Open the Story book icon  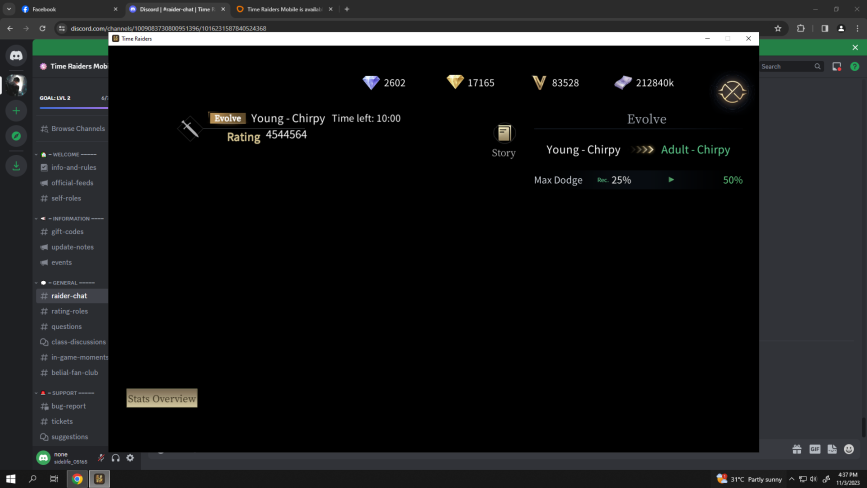504,134
